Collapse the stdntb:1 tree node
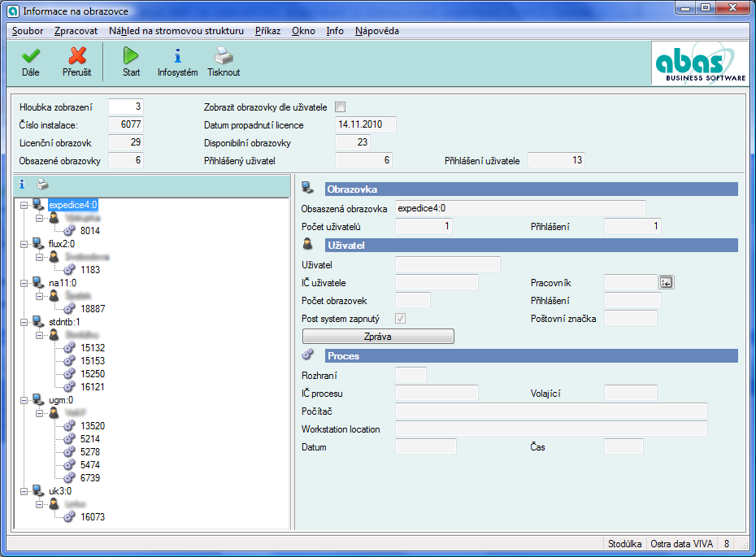Viewport: 756px width, 557px height. 24,322
